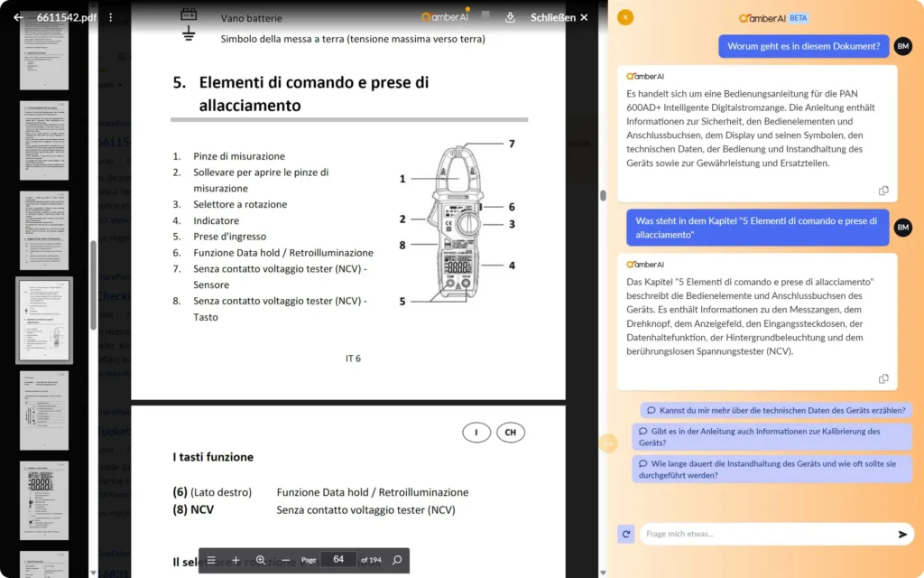The image size is (924, 578).
Task: Copy the second amberAI chapter summary
Action: click(883, 378)
